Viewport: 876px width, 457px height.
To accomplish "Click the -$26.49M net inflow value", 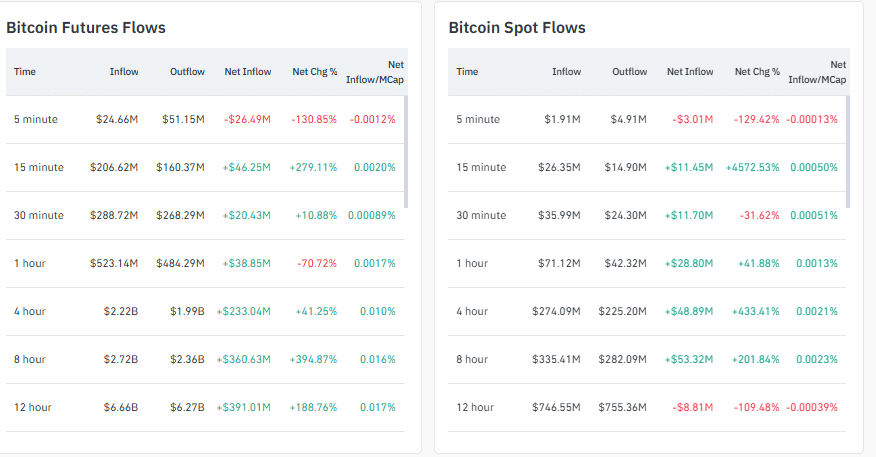I will (x=247, y=120).
